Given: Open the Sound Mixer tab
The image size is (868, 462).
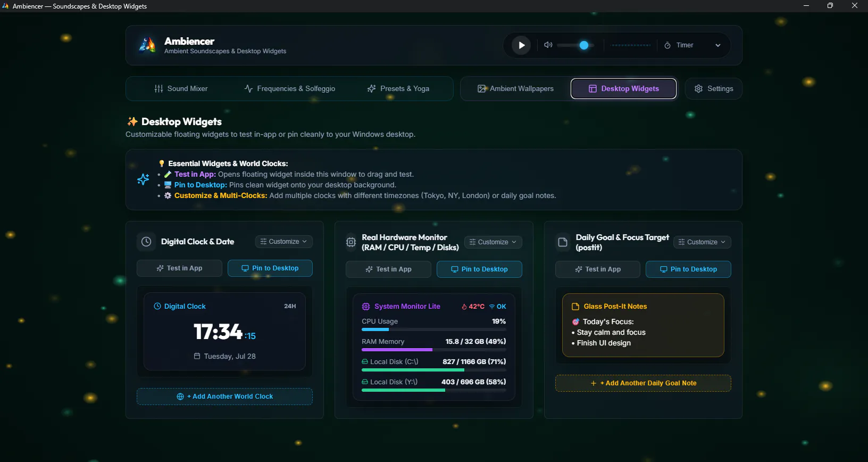Looking at the screenshot, I should click(x=181, y=88).
